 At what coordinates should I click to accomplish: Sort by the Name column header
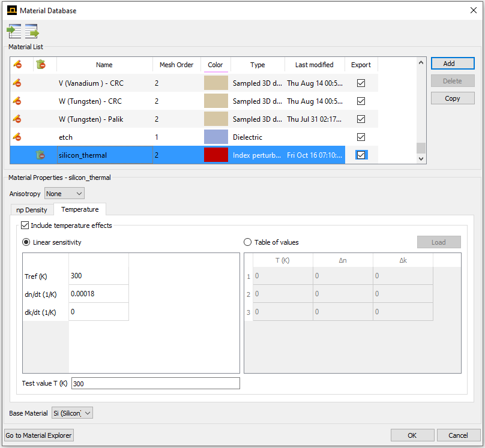(x=104, y=65)
